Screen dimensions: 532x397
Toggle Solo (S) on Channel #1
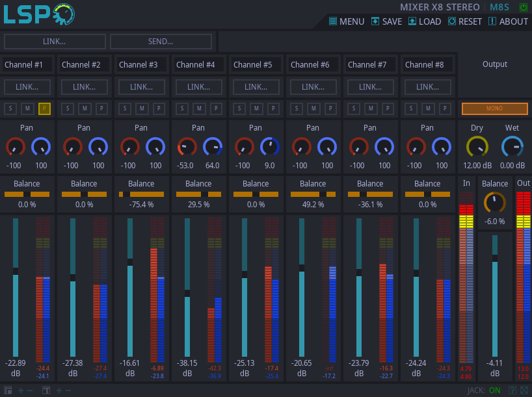pyautogui.click(x=10, y=109)
